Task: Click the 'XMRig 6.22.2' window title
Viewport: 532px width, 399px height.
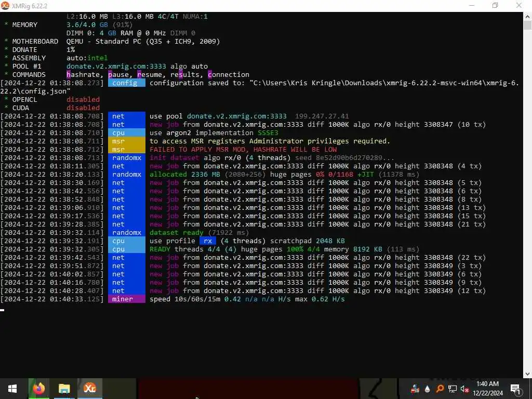Action: [30, 6]
